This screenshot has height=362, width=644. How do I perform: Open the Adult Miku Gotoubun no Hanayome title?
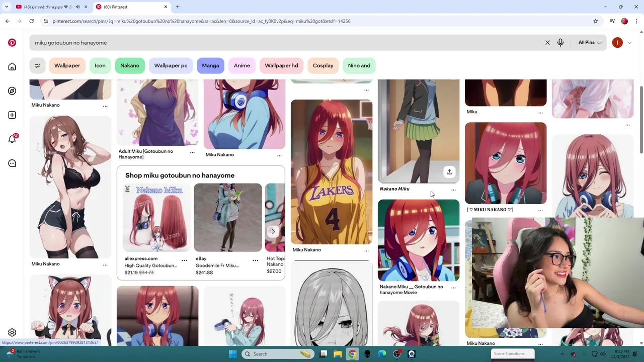click(x=146, y=154)
